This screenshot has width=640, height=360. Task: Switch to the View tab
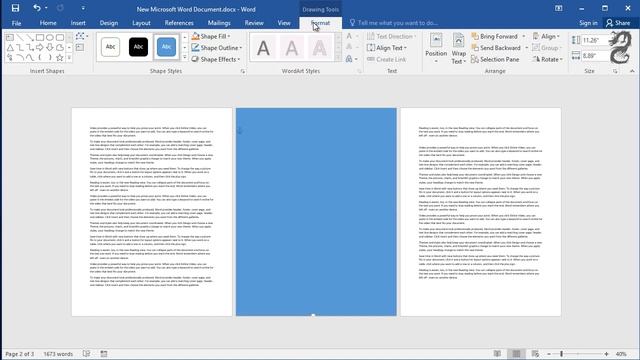pyautogui.click(x=284, y=23)
